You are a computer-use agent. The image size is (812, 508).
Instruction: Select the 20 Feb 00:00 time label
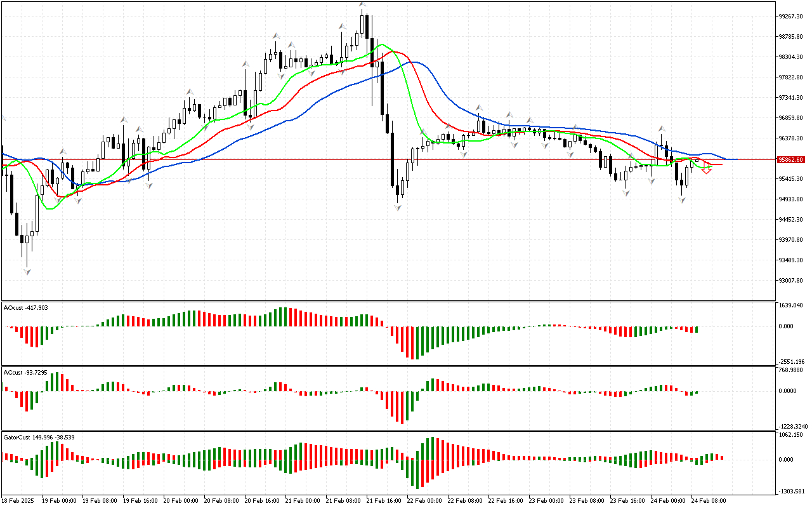(181, 501)
